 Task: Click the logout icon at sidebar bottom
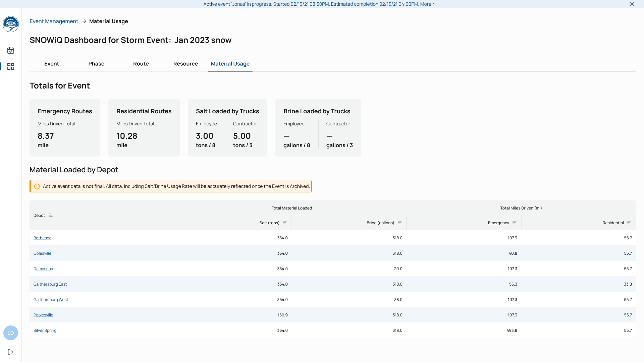click(11, 352)
